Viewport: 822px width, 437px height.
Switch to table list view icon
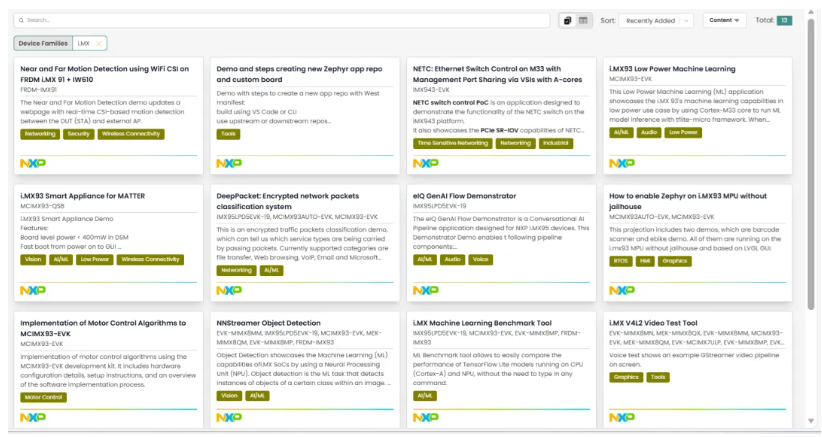point(583,20)
